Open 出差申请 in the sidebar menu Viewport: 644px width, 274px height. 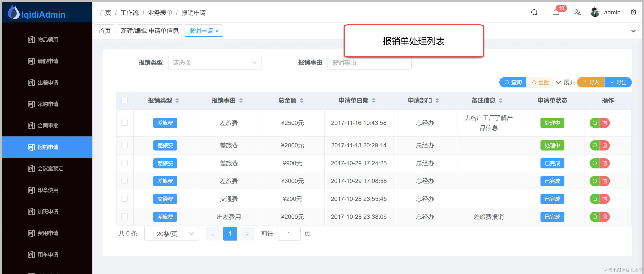48,82
